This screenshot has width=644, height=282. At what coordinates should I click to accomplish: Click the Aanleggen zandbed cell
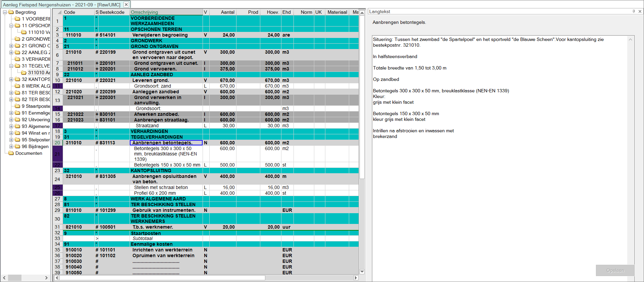(166, 92)
